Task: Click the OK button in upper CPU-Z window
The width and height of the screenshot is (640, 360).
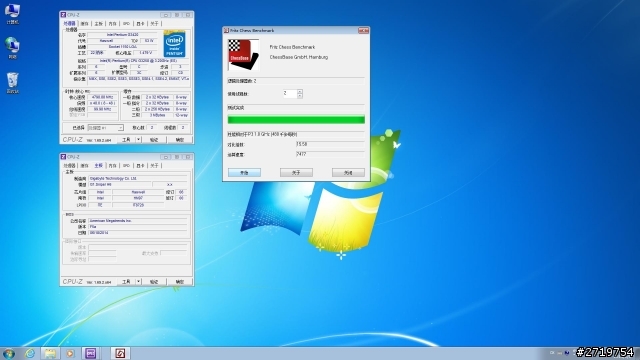Action: tap(180, 140)
